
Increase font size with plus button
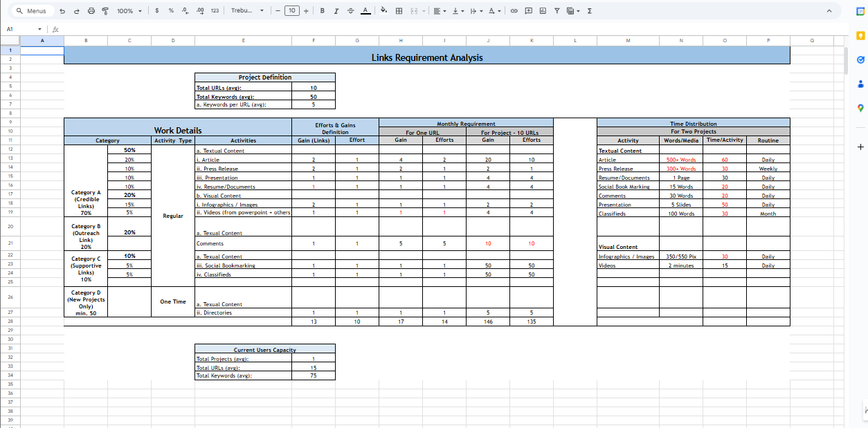(x=306, y=11)
